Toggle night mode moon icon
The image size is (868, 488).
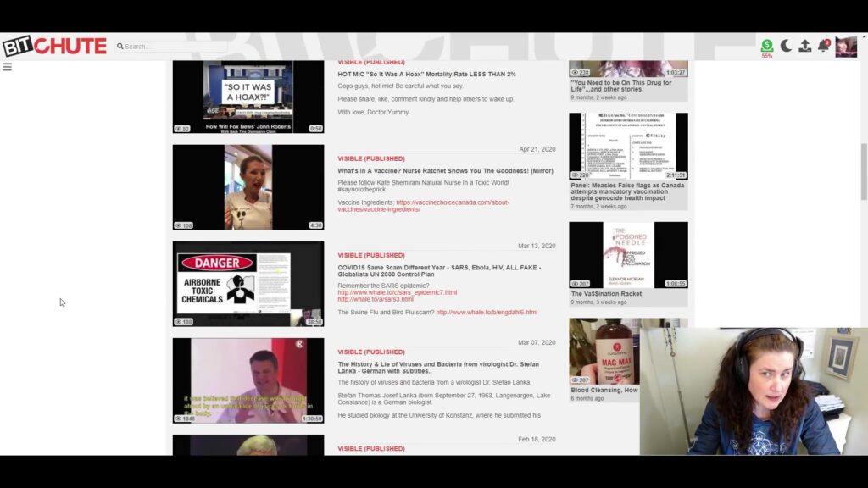[786, 46]
